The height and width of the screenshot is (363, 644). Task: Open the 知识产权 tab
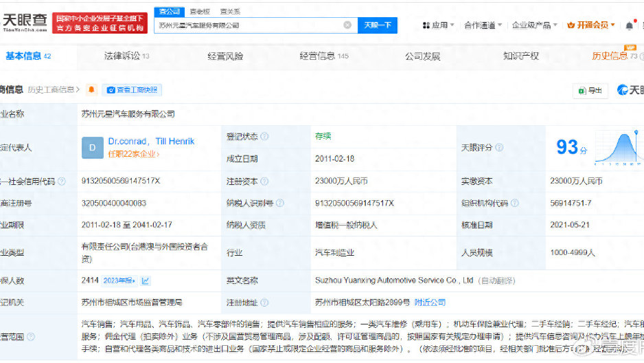(x=521, y=56)
